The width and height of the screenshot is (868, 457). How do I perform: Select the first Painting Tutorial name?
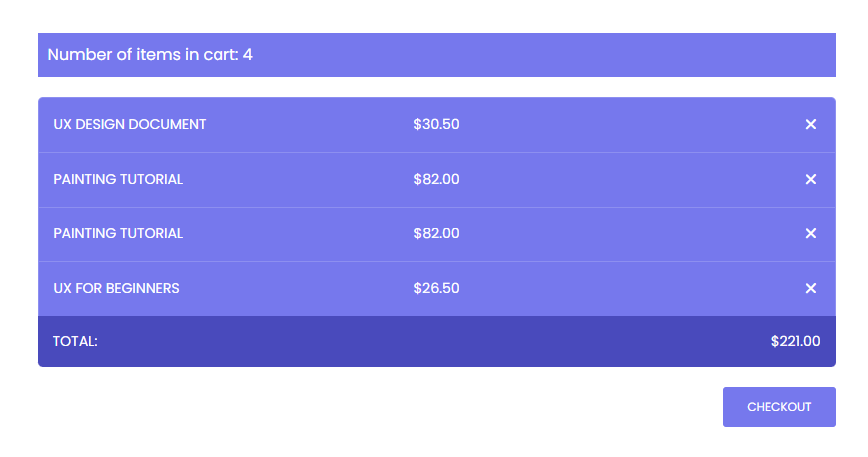(x=118, y=179)
